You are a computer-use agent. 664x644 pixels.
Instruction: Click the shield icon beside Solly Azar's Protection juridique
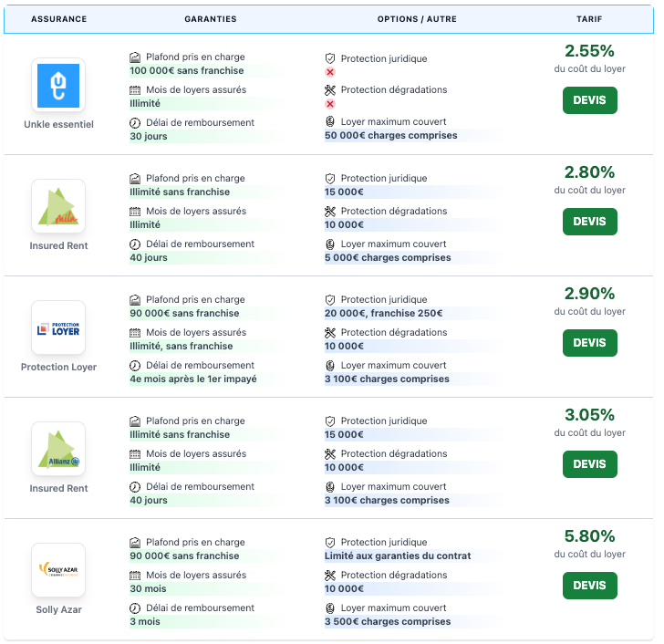point(330,543)
